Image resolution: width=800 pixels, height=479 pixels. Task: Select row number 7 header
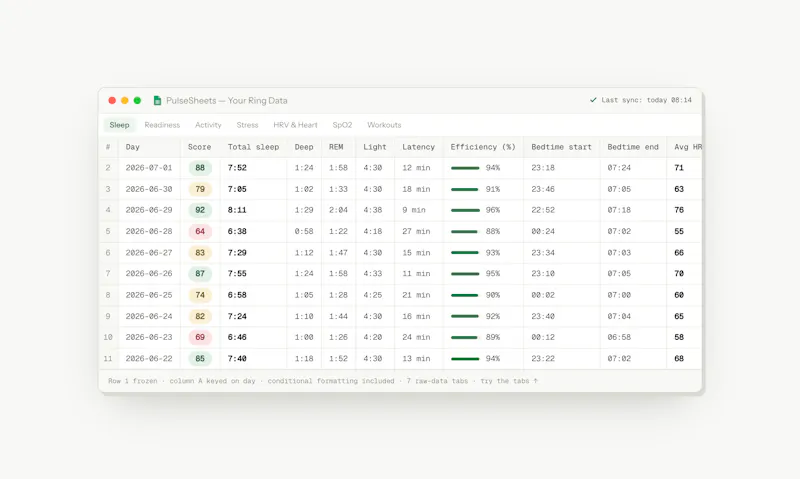pyautogui.click(x=108, y=274)
